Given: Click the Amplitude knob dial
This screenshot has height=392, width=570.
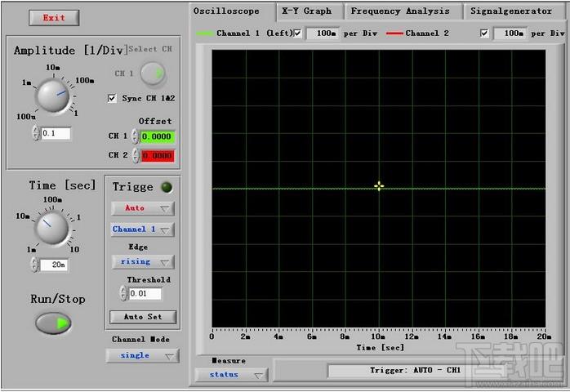Looking at the screenshot, I should click(x=53, y=96).
